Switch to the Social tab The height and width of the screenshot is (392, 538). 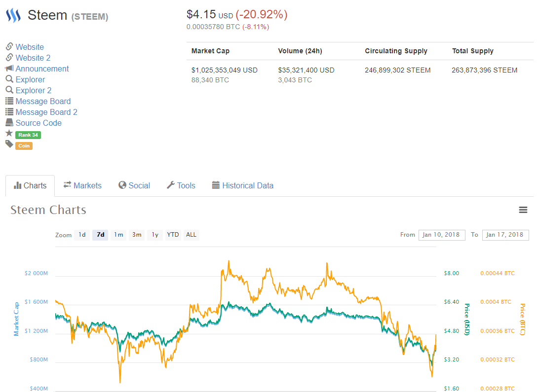point(134,186)
